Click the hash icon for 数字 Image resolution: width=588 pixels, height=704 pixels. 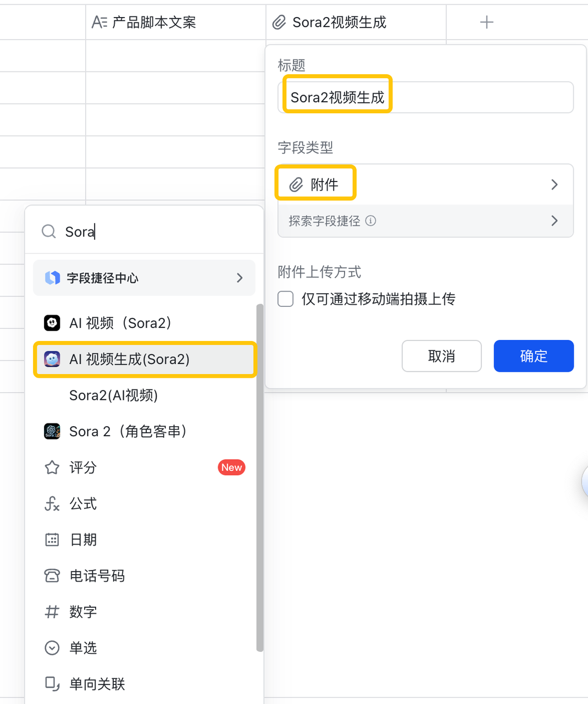(x=52, y=612)
